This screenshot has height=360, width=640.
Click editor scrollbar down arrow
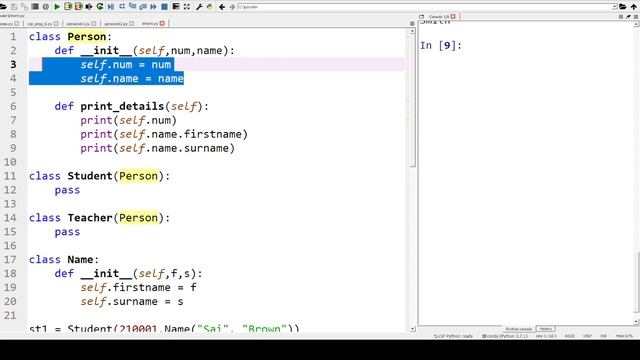[412, 329]
